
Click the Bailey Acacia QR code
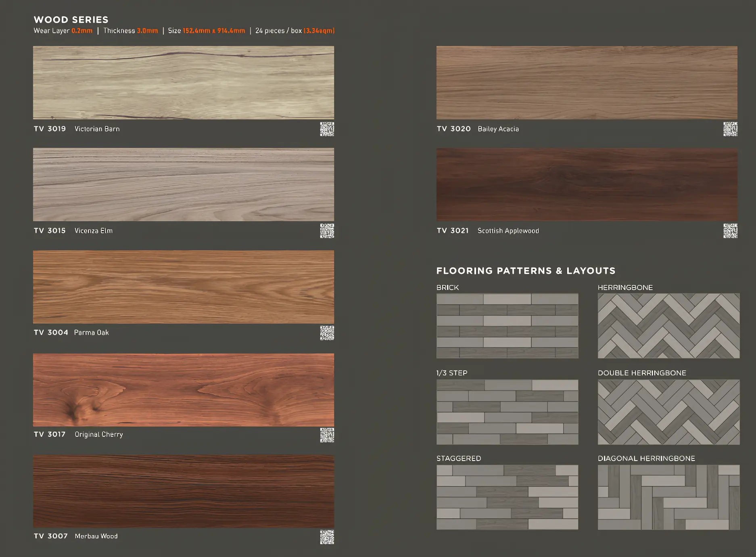click(x=730, y=129)
